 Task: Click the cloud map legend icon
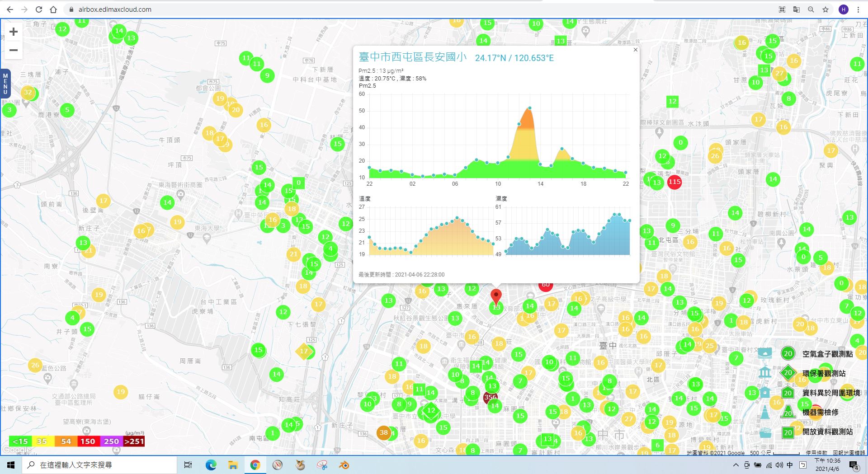(x=765, y=353)
